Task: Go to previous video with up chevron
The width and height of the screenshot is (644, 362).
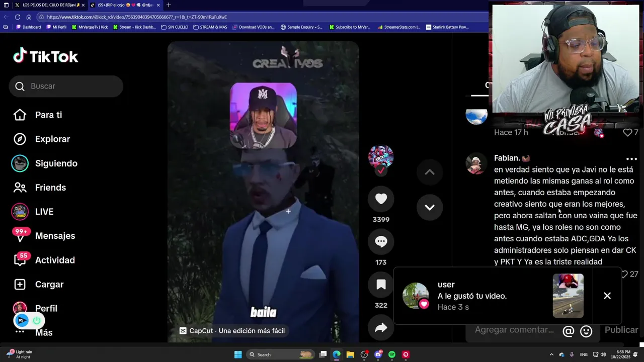Action: [x=430, y=172]
